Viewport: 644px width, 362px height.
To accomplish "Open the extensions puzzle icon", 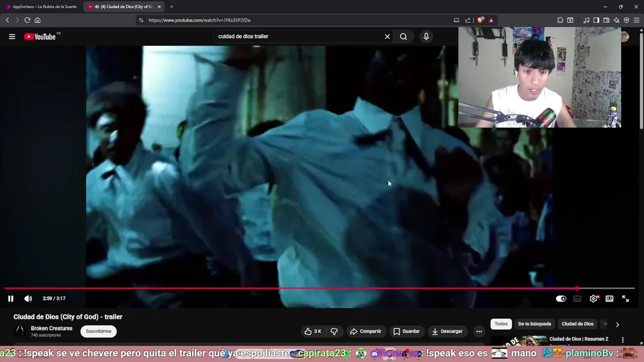I will pos(560,20).
